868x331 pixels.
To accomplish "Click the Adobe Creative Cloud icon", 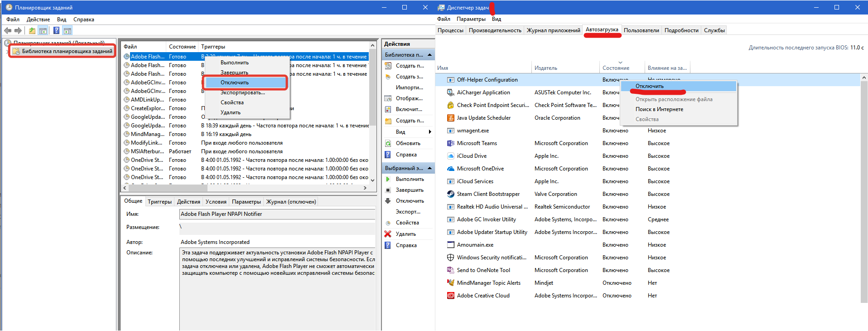I will [x=450, y=296].
